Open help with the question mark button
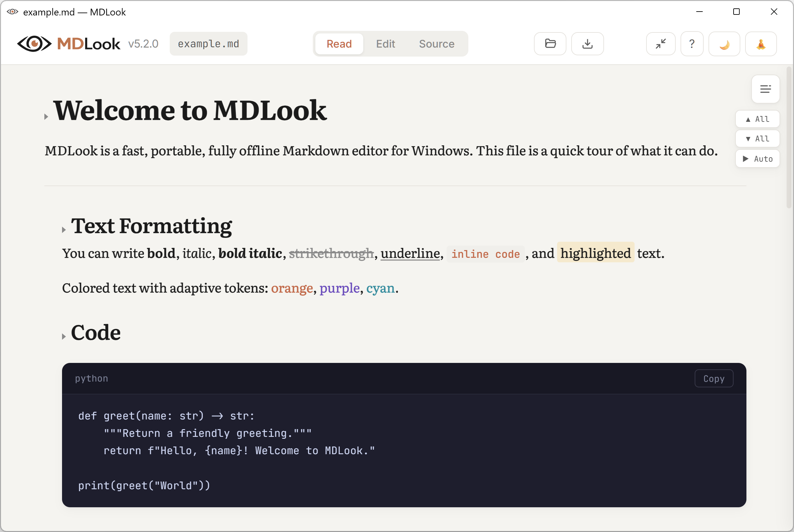 tap(692, 44)
